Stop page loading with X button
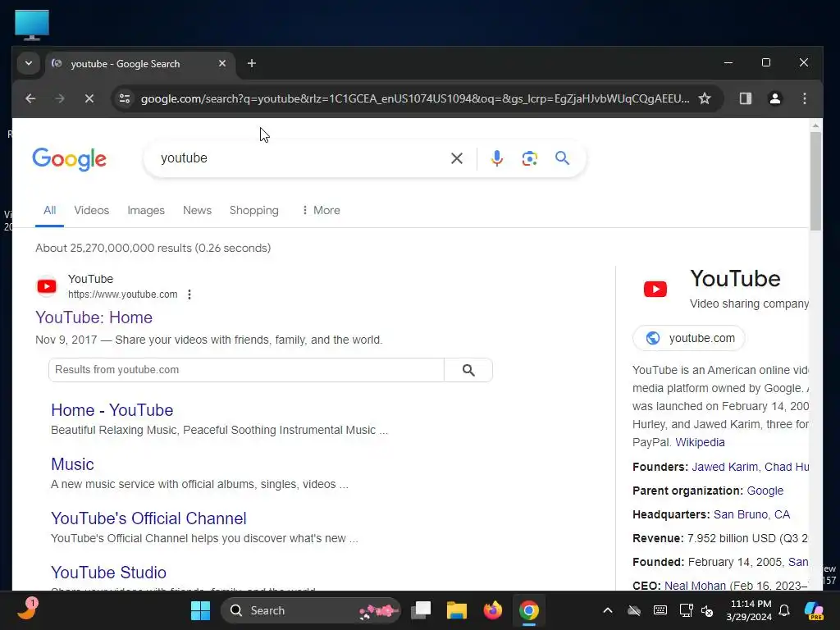 (89, 98)
